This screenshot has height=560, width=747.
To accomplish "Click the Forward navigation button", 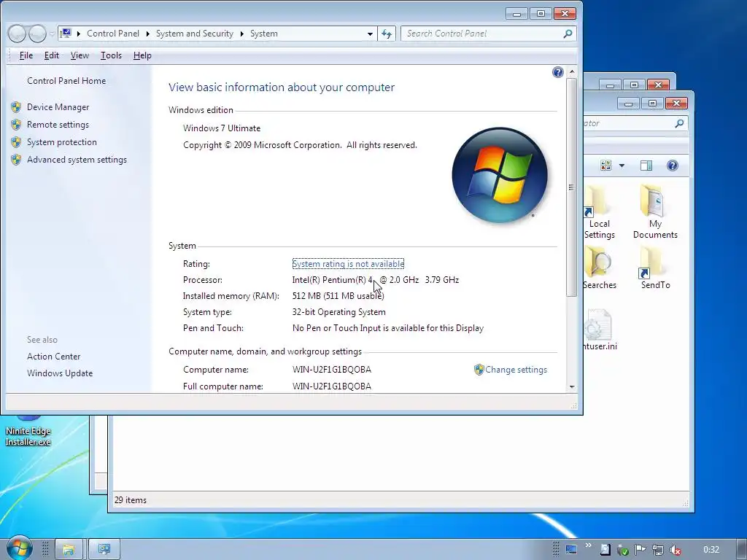I will point(38,34).
